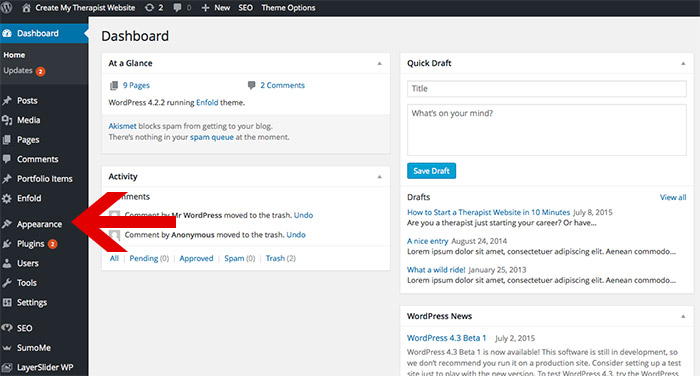Collapse the At a Glance panel
The image size is (700, 376).
[x=379, y=63]
